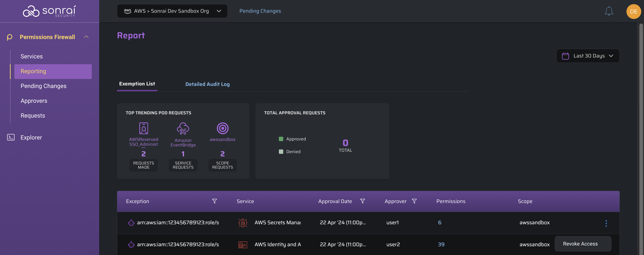Click the user1 approver cell
This screenshot has width=644, height=255.
pyautogui.click(x=393, y=222)
